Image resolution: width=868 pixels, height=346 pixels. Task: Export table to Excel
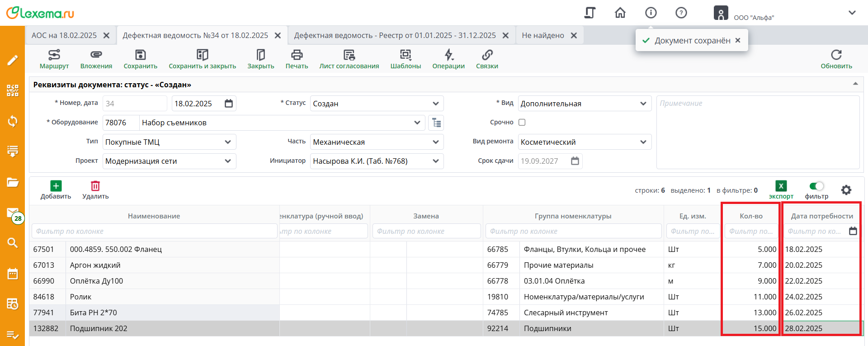(781, 186)
